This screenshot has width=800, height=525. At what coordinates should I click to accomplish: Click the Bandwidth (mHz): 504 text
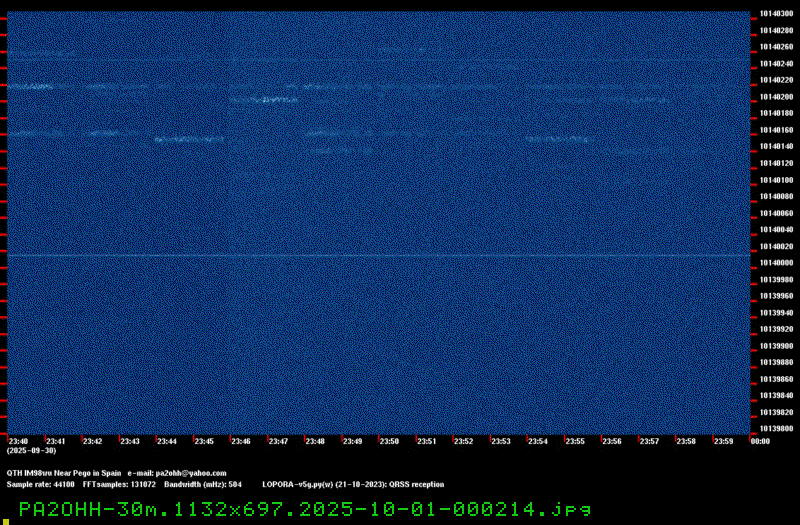[203, 485]
